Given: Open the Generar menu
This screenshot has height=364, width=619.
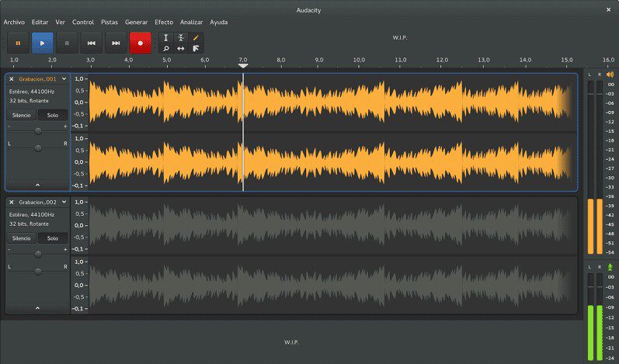Looking at the screenshot, I should pos(136,22).
